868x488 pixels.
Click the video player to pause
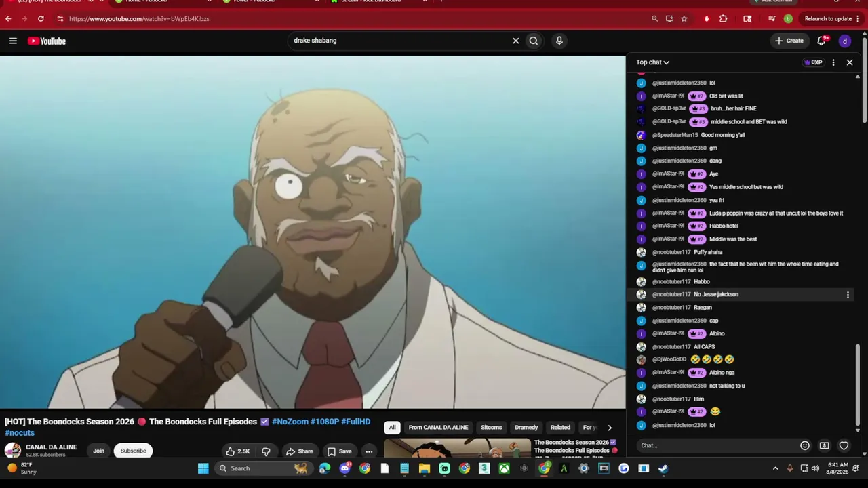tap(313, 232)
